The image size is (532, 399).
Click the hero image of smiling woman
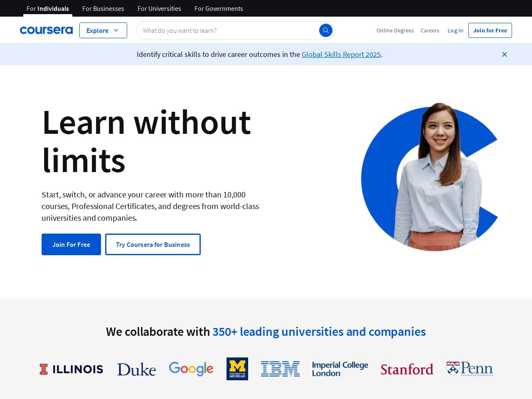(429, 177)
